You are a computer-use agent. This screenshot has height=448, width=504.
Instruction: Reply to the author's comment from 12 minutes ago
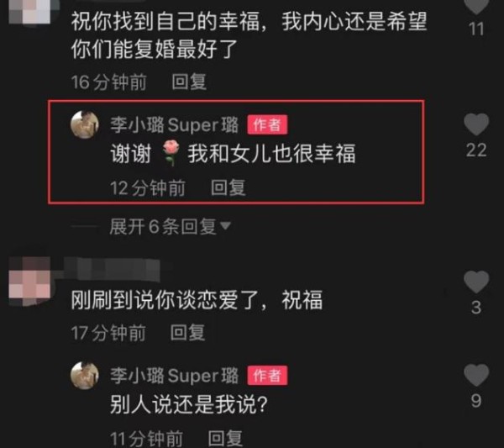[228, 187]
